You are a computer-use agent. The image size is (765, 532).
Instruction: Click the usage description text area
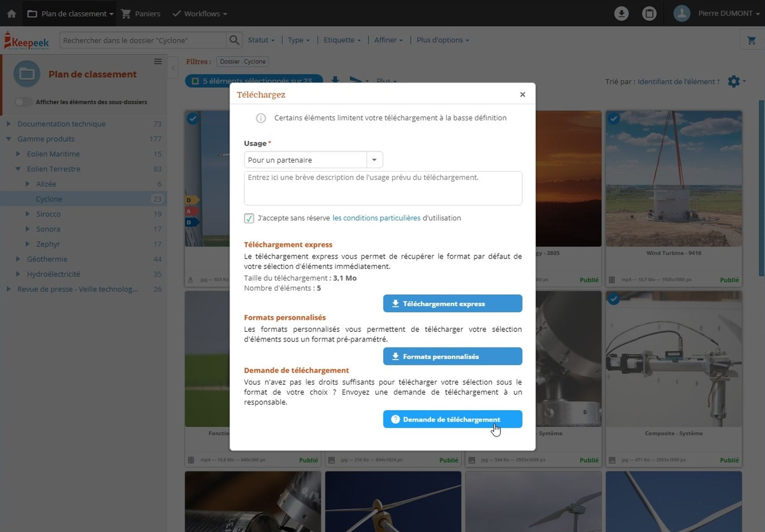[383, 188]
